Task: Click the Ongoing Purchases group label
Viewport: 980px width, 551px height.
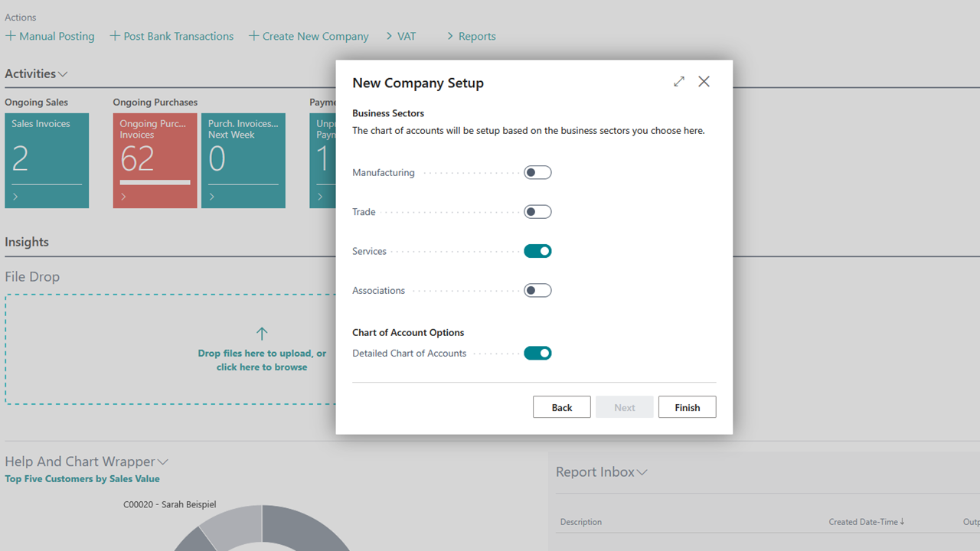Action: click(155, 103)
